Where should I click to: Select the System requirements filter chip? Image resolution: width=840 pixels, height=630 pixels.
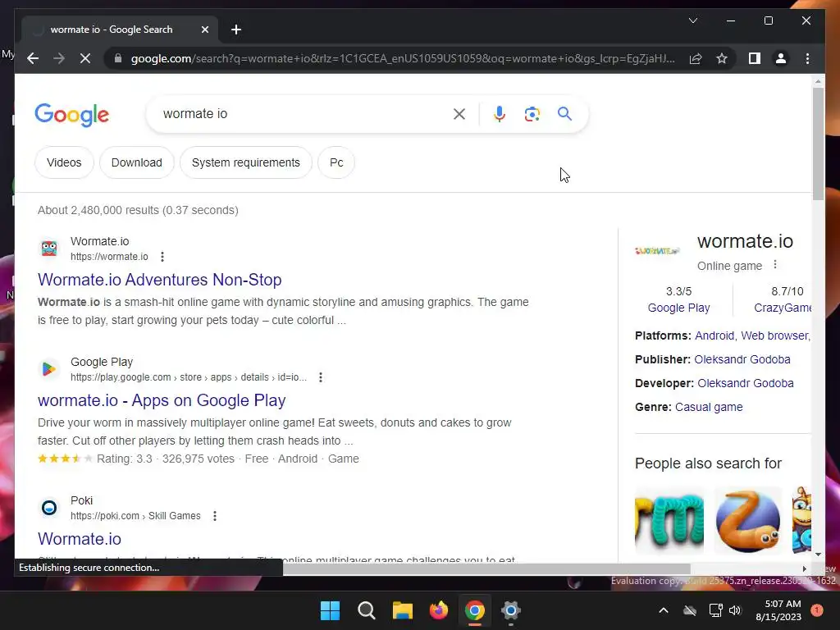[x=246, y=162]
